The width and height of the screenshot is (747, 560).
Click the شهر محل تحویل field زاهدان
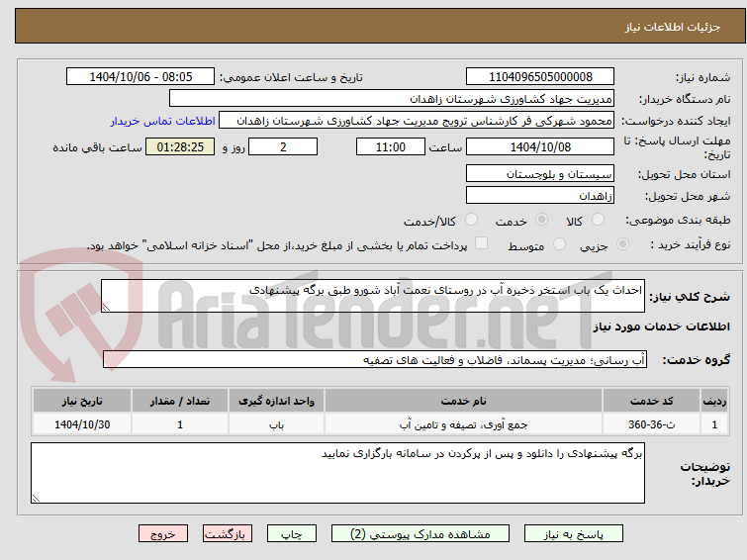[x=540, y=195]
